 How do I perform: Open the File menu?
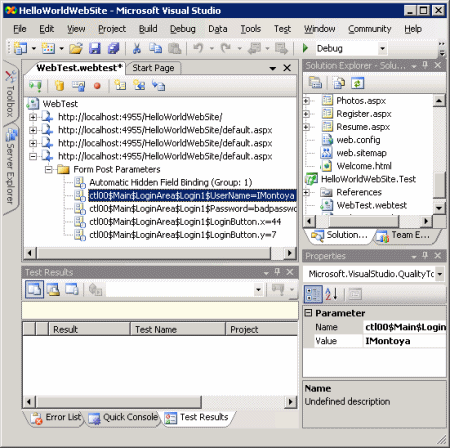20,29
